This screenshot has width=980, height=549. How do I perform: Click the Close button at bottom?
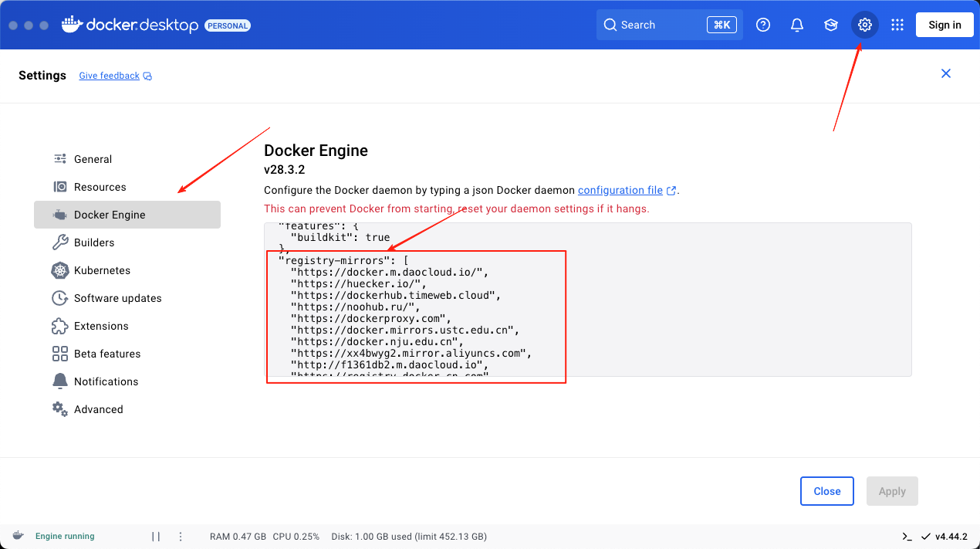point(827,491)
